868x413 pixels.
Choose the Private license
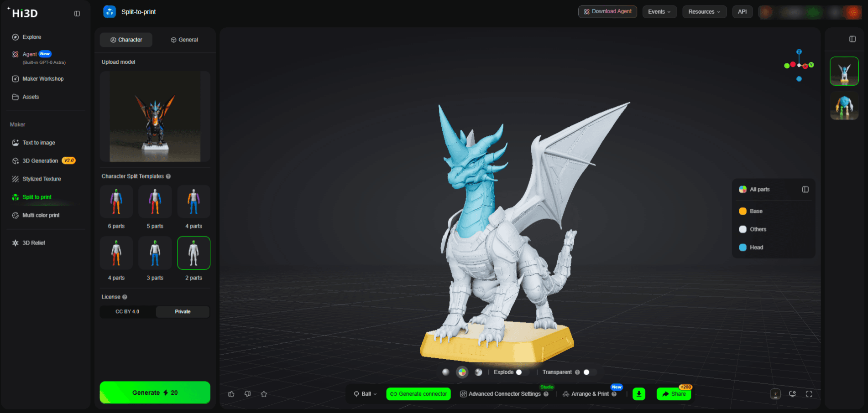[183, 312]
